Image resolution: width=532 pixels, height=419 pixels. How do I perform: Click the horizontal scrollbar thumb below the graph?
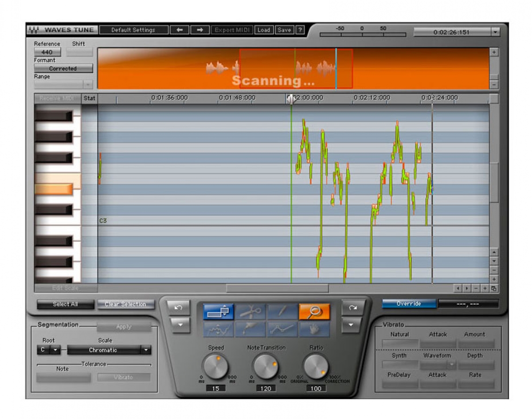[277, 288]
